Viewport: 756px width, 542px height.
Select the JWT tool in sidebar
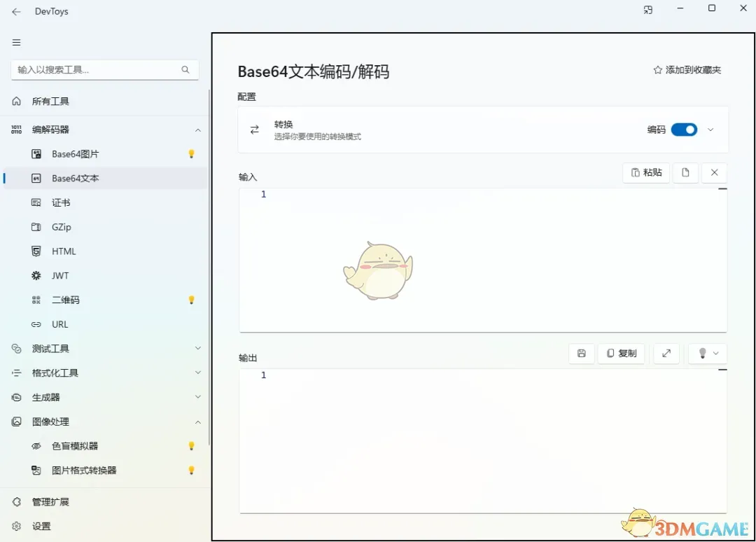pyautogui.click(x=59, y=275)
